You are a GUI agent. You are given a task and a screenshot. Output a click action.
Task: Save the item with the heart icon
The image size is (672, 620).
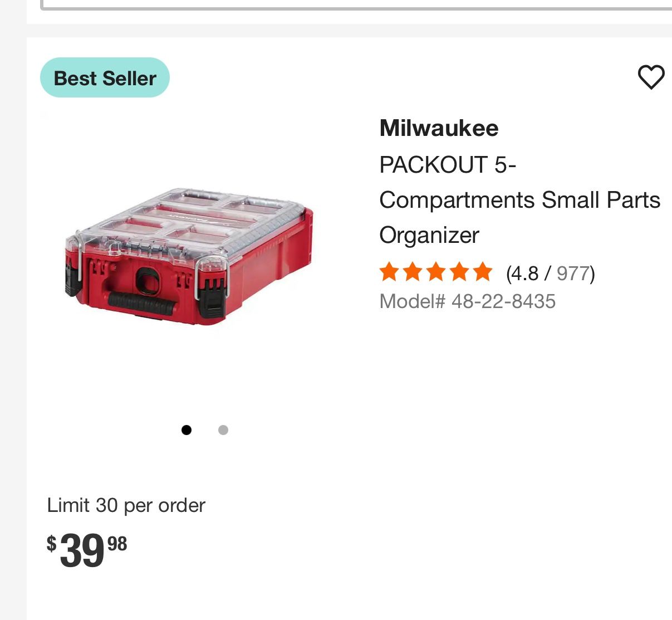pyautogui.click(x=651, y=77)
